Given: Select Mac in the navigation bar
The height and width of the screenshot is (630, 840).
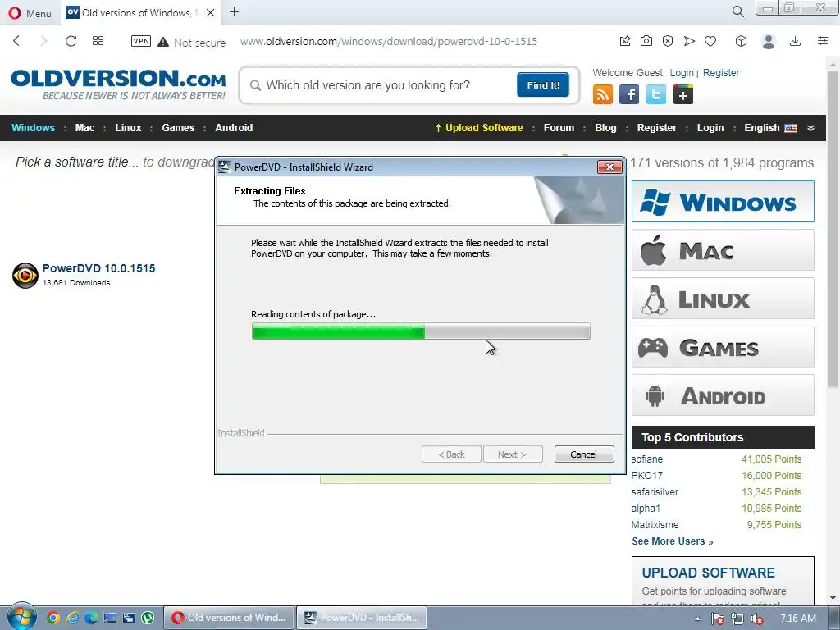Looking at the screenshot, I should [84, 127].
